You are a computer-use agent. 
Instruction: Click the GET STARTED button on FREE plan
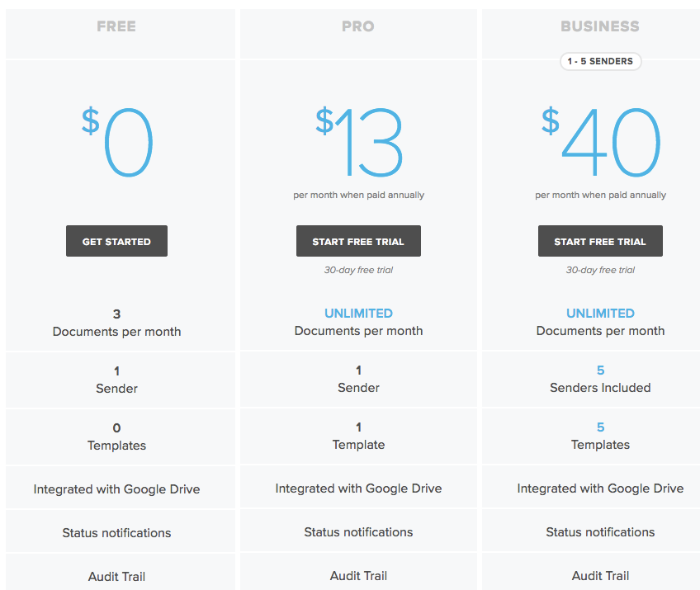coord(116,241)
